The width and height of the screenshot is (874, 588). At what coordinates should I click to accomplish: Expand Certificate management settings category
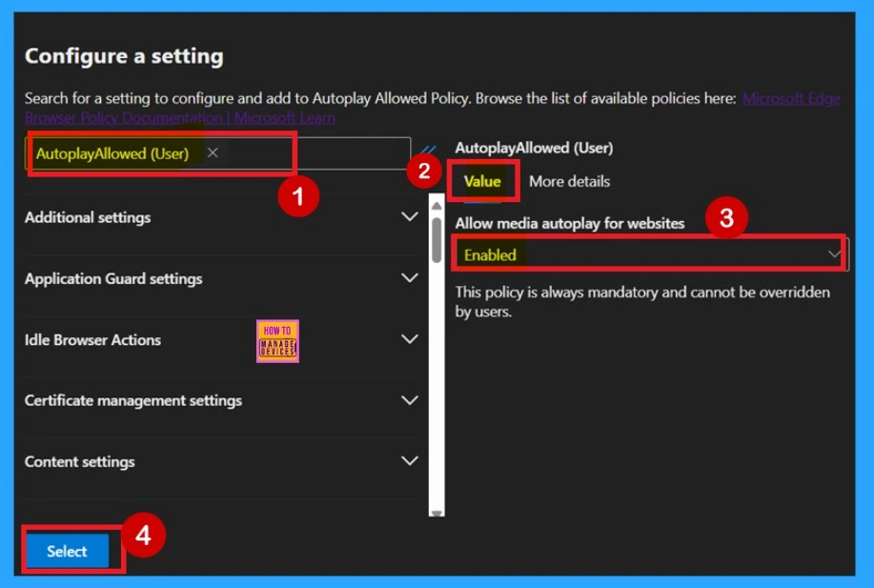[x=222, y=400]
